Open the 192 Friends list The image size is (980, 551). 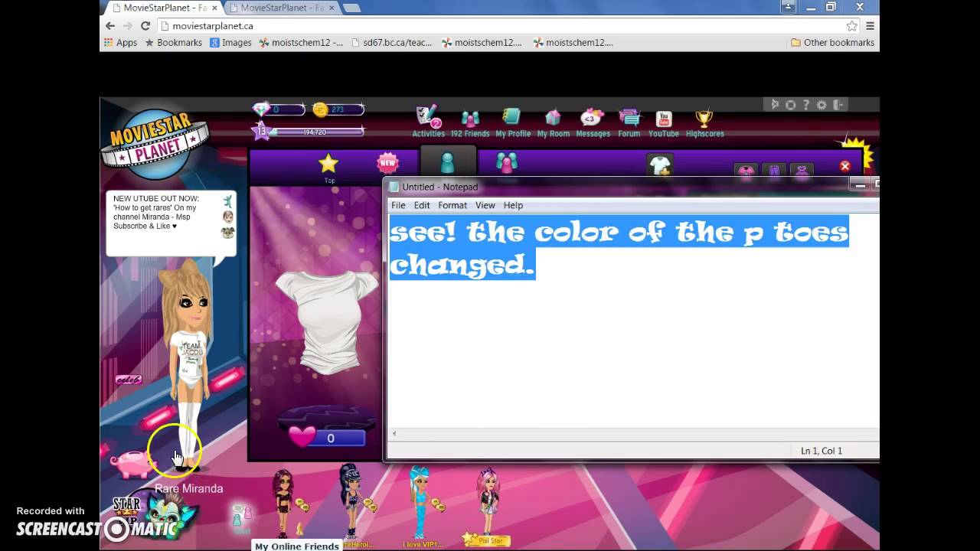tap(470, 124)
